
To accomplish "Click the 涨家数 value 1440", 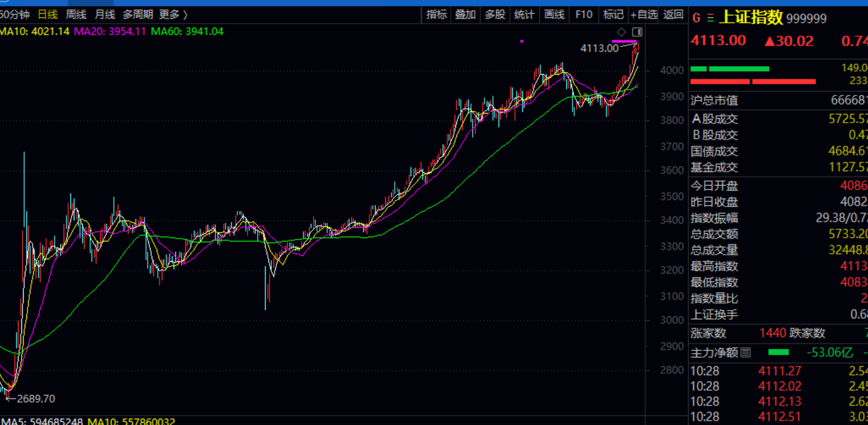I will pos(773,333).
